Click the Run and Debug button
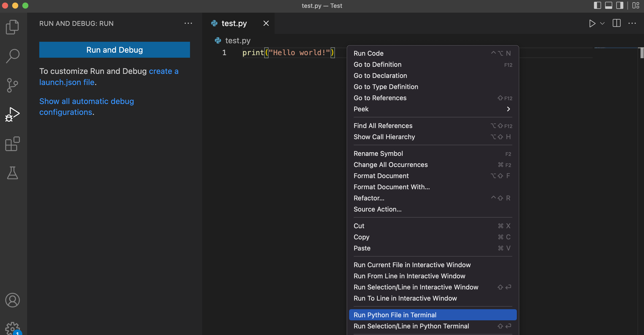This screenshot has height=335, width=644. pyautogui.click(x=115, y=50)
